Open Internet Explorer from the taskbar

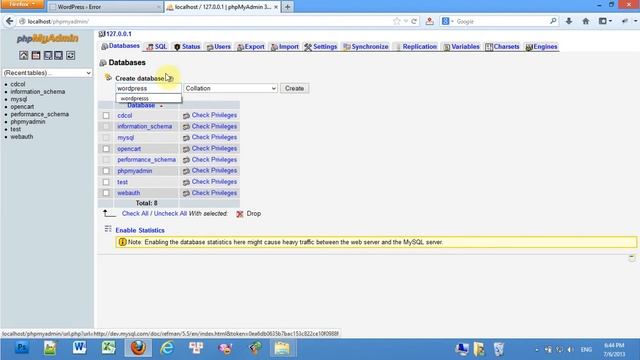[167, 348]
